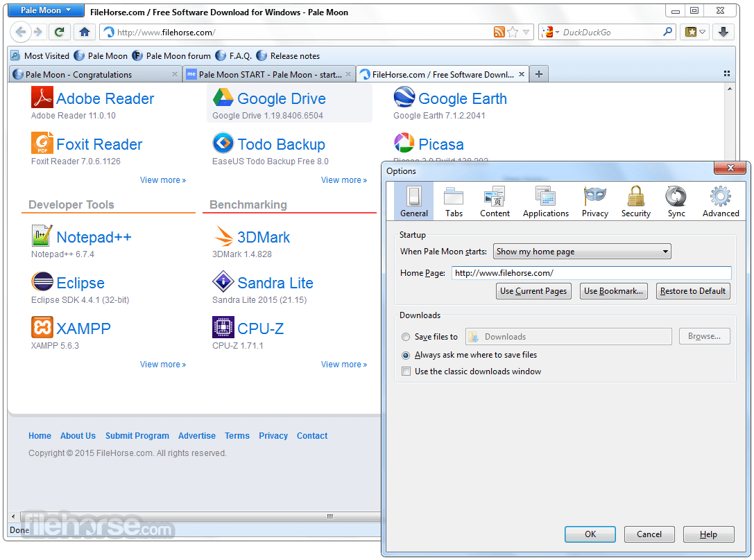Image resolution: width=754 pixels, height=560 pixels.
Task: Open the bookmarks menu button
Action: pos(695,32)
